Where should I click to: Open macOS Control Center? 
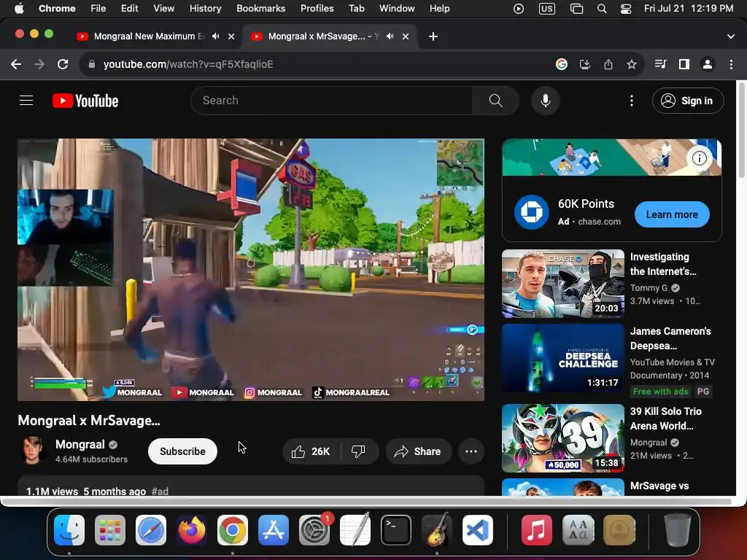[625, 9]
